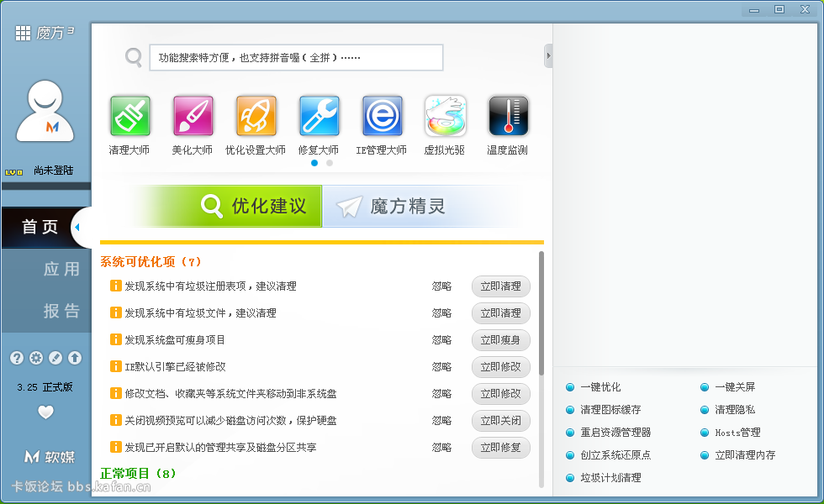Open 清理大师 cleaning tool icon
Viewport: 824px width, 504px height.
[x=129, y=116]
